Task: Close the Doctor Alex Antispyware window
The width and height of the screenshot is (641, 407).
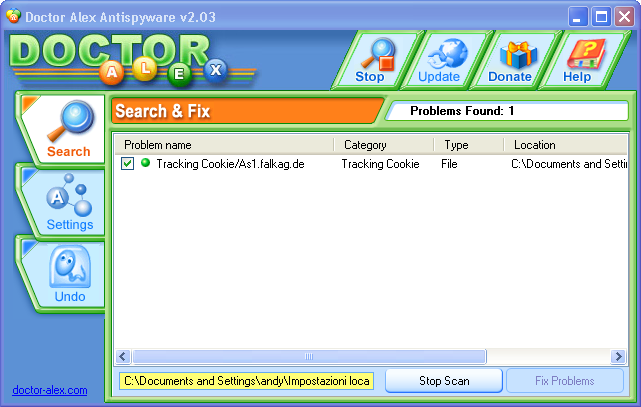Action: click(624, 17)
